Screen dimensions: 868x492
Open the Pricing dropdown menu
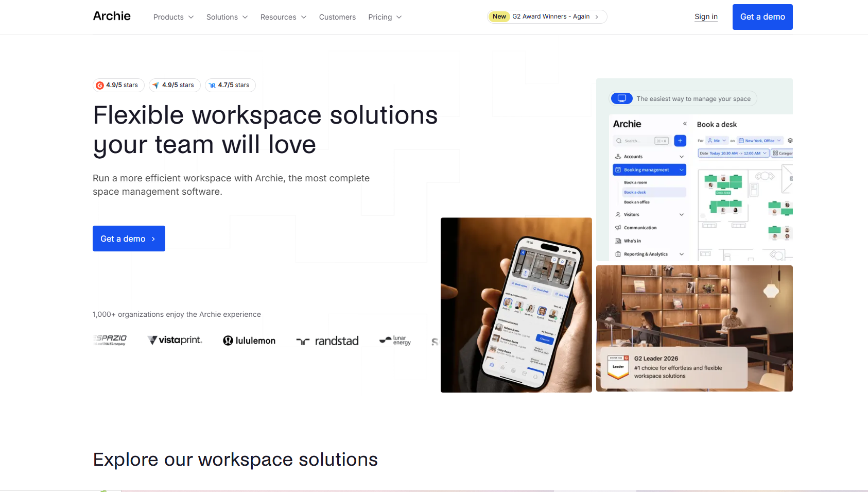click(x=385, y=17)
